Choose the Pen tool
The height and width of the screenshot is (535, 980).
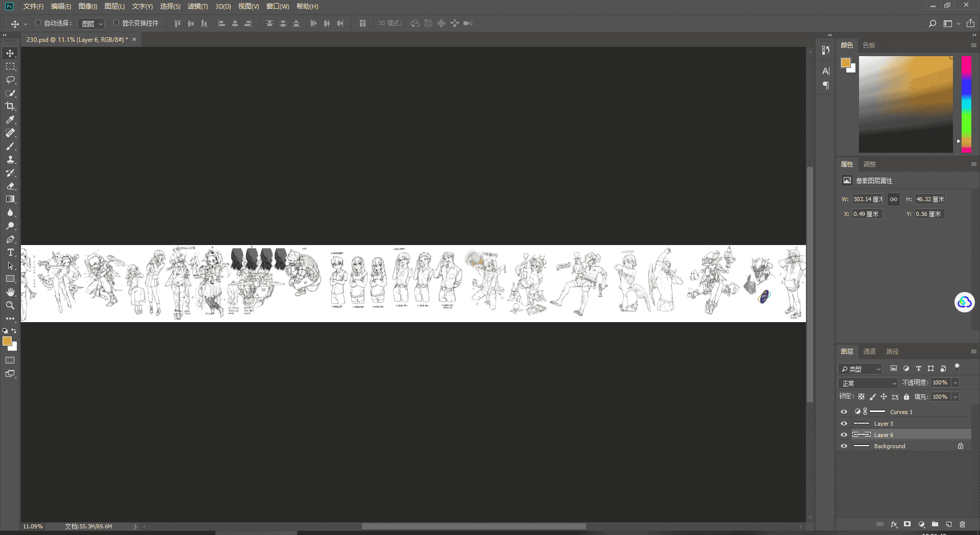[x=10, y=239]
